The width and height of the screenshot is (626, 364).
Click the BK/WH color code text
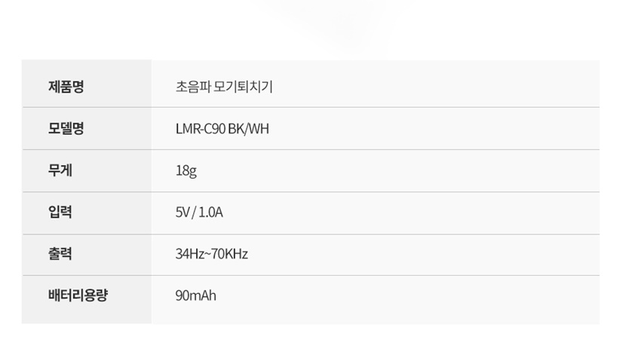pyautogui.click(x=249, y=129)
